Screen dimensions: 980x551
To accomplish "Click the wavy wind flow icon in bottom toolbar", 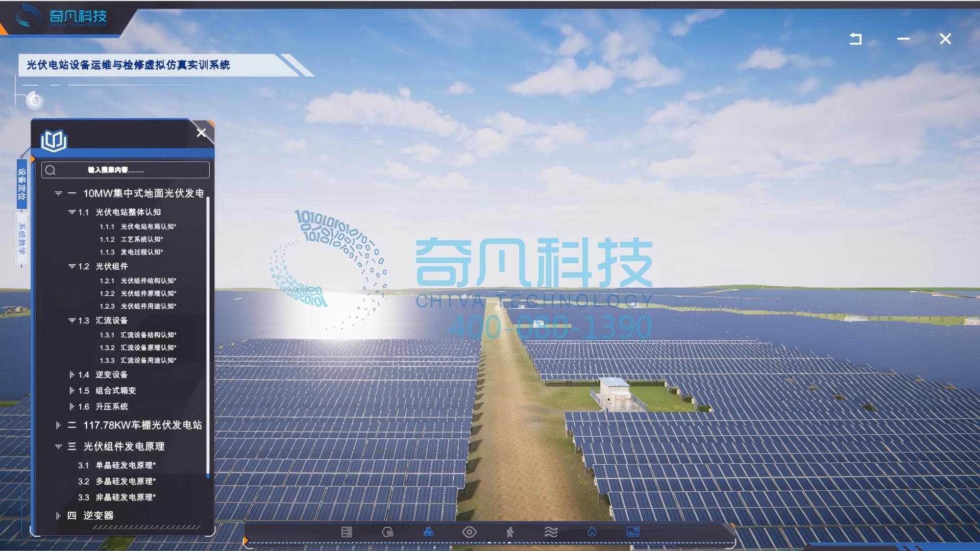I will [x=551, y=532].
